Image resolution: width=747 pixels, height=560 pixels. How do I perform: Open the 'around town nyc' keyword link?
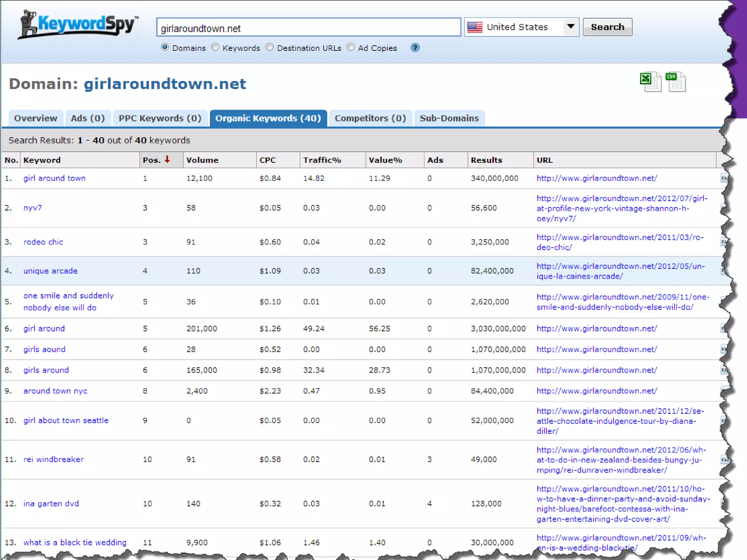pyautogui.click(x=55, y=391)
